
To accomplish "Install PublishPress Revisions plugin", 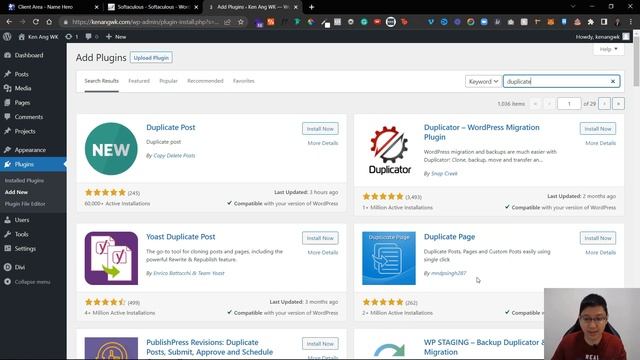I will [320, 344].
